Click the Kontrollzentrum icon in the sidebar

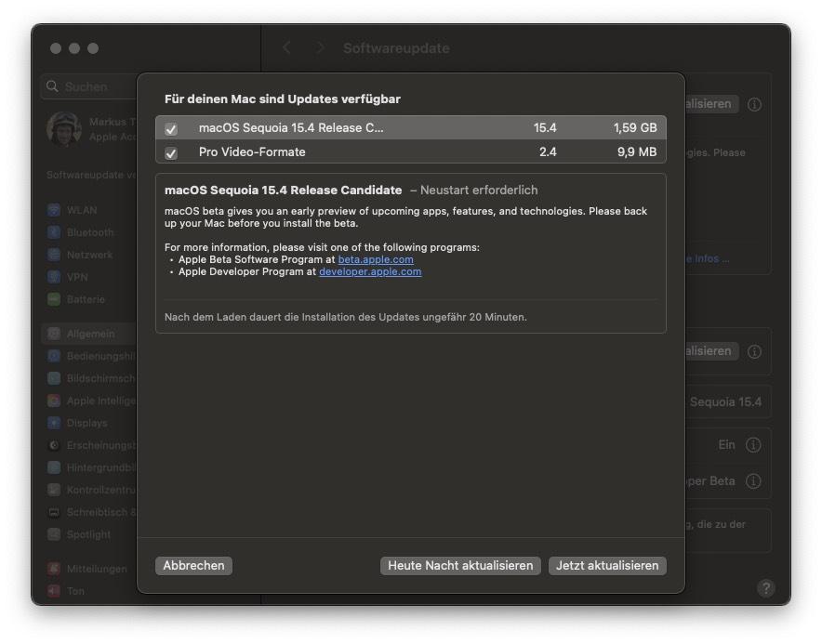54,490
